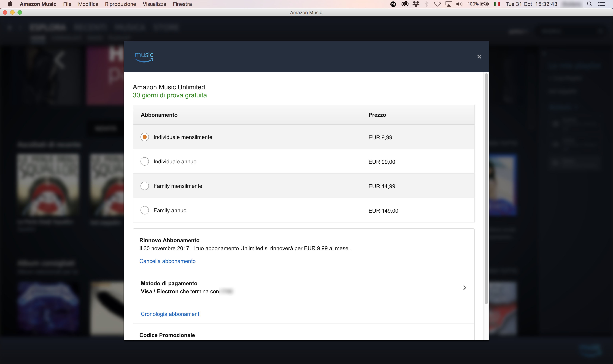Open Cronologia abbonamenti link
Screen dimensions: 613x364
tap(171, 314)
